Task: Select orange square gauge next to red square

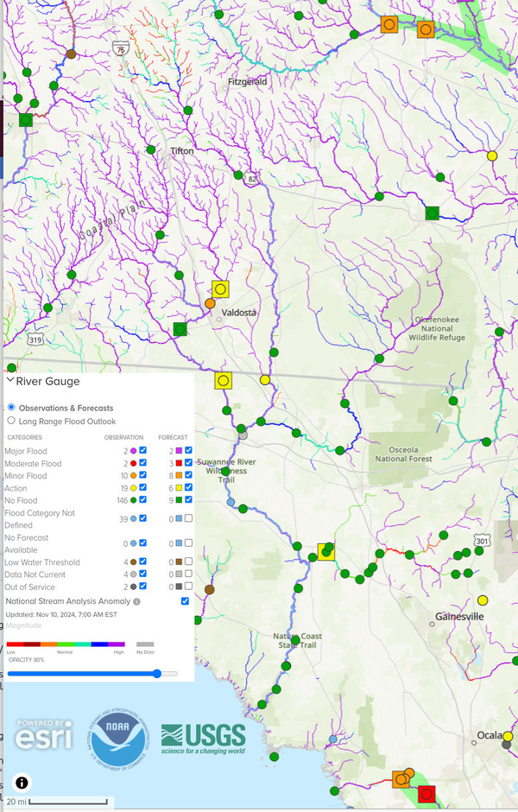Action: pos(401,779)
